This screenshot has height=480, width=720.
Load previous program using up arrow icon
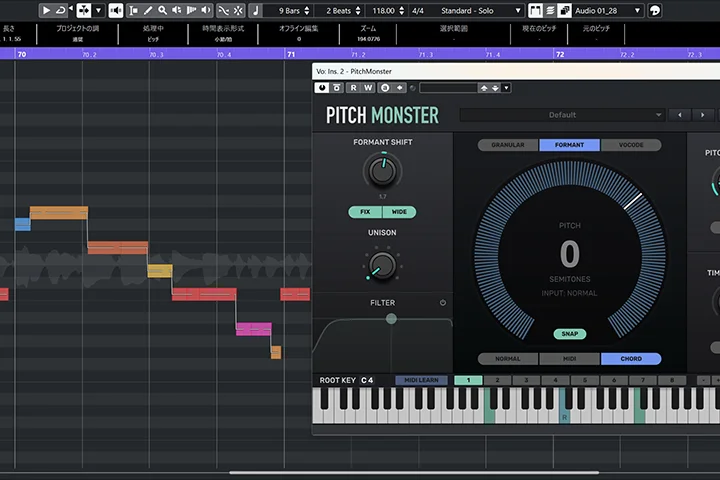[484, 88]
